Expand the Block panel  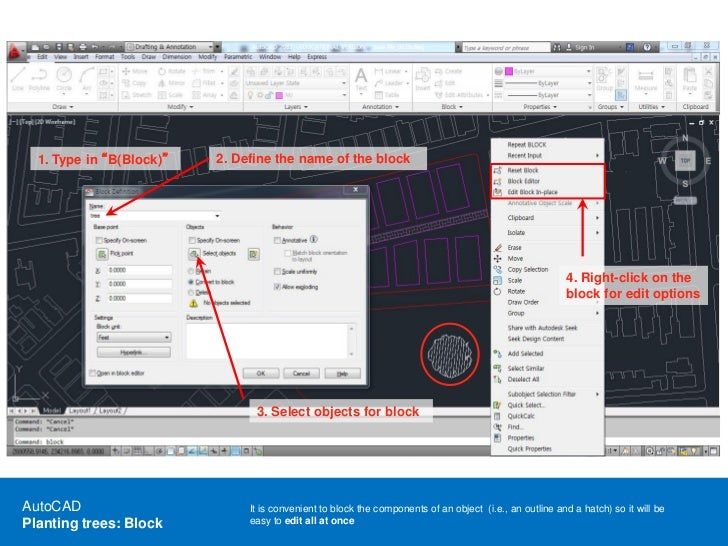pyautogui.click(x=452, y=107)
